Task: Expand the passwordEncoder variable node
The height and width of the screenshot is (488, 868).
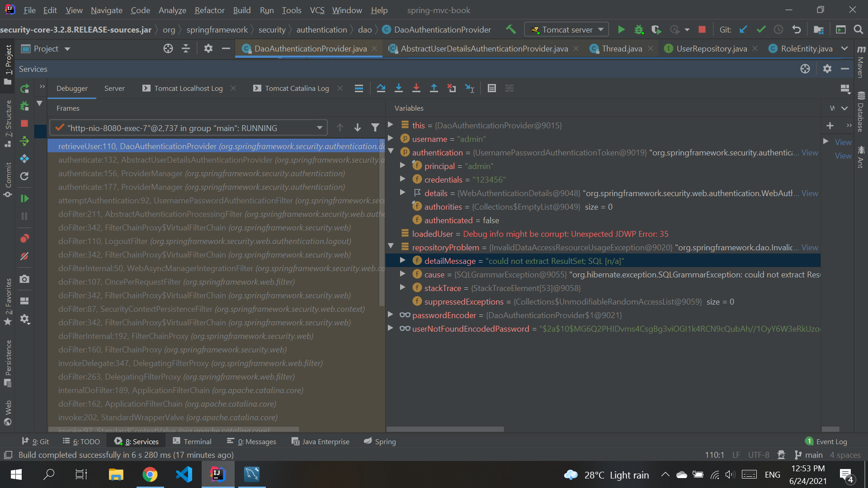Action: [x=391, y=315]
